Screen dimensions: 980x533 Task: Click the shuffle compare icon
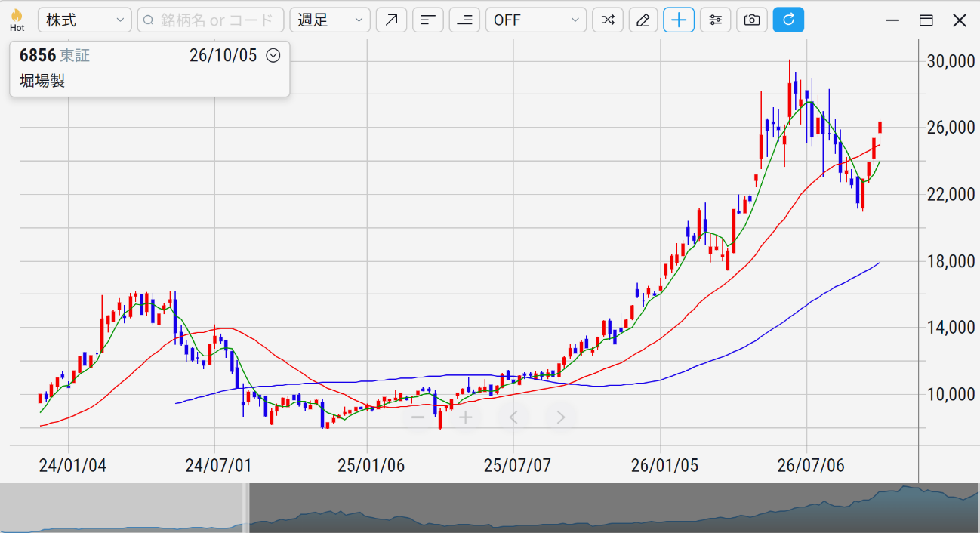(607, 20)
